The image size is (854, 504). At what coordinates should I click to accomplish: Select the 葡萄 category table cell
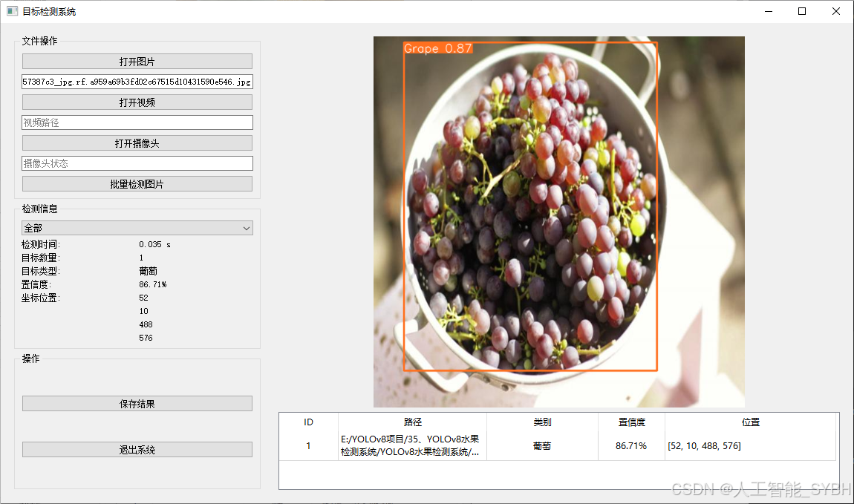(x=542, y=446)
